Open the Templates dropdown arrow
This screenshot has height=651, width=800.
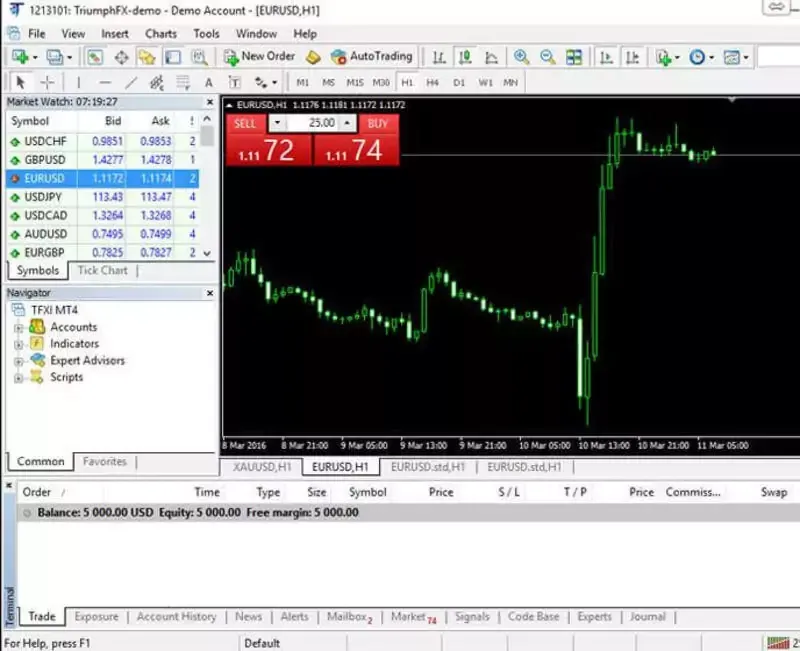pyautogui.click(x=746, y=58)
